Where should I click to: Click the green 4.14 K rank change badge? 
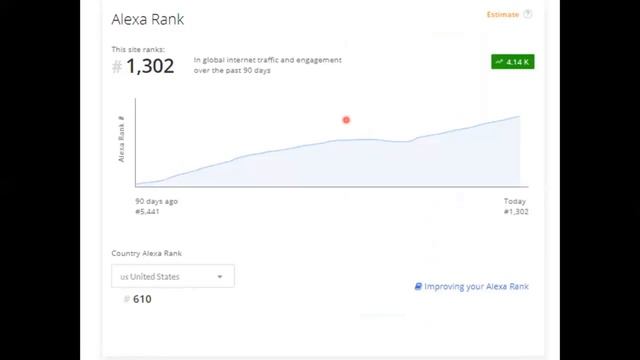[x=513, y=62]
